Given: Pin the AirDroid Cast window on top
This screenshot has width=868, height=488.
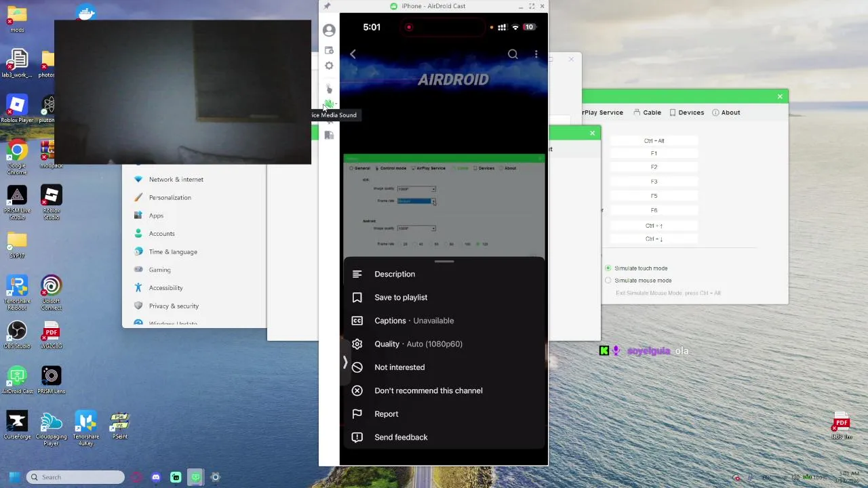Looking at the screenshot, I should pyautogui.click(x=327, y=6).
